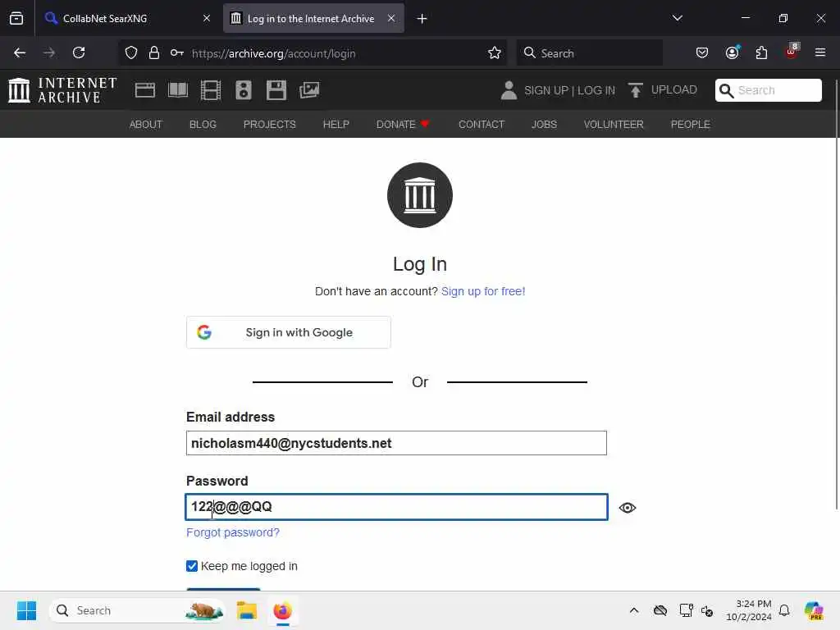Click the Firefox toolbar Search box
The width and height of the screenshot is (840, 630).
click(589, 53)
